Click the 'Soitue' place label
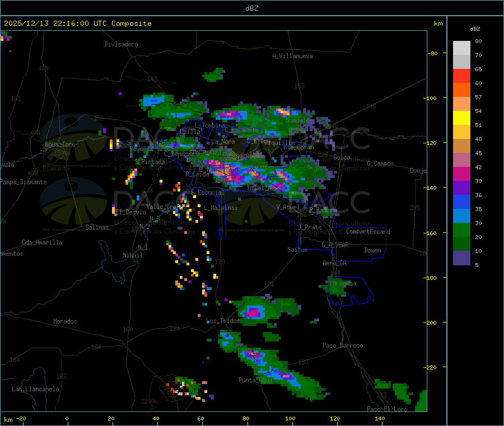The image size is (504, 426). 297,250
